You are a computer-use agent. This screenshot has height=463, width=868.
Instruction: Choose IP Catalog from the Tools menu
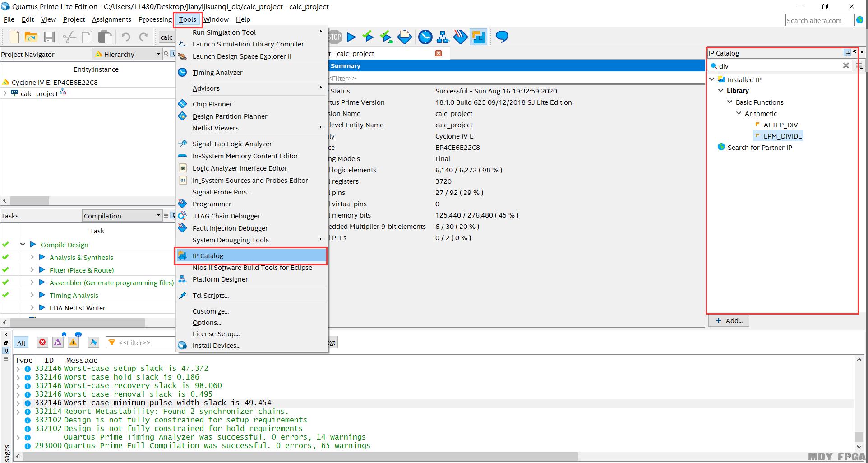(x=250, y=256)
